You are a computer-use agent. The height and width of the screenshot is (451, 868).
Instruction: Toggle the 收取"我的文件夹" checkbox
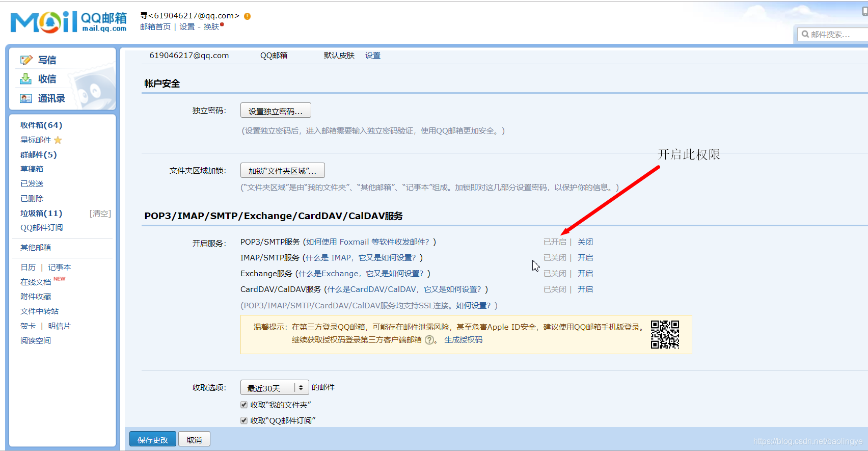[244, 405]
